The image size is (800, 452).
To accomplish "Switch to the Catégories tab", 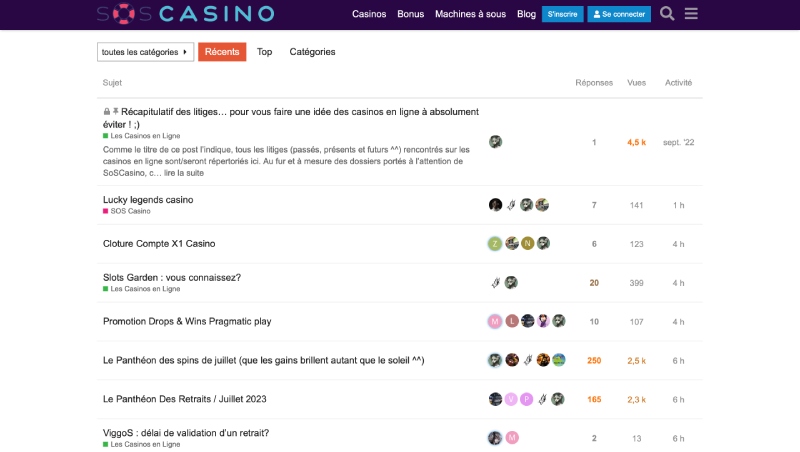I will point(312,52).
